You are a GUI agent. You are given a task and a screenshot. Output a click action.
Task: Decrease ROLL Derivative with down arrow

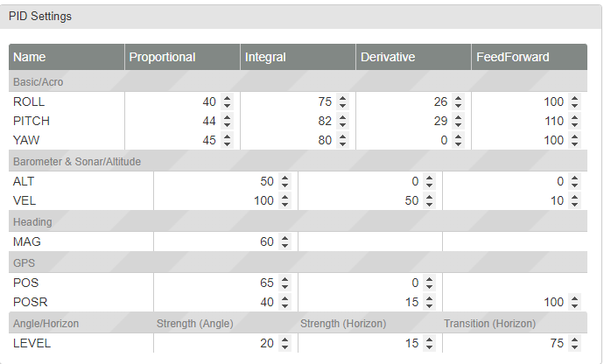[459, 106]
